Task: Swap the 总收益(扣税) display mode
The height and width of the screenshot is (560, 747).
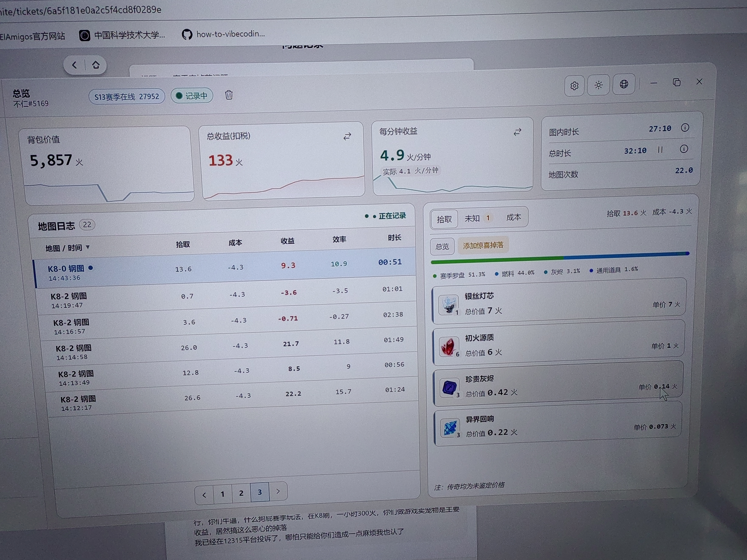Action: (347, 136)
